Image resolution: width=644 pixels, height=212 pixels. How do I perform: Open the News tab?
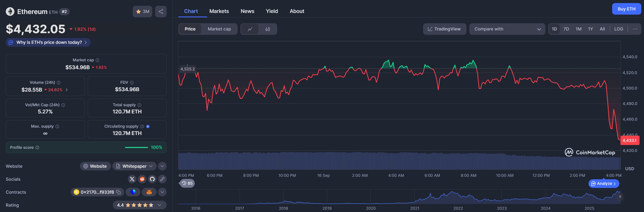click(247, 11)
